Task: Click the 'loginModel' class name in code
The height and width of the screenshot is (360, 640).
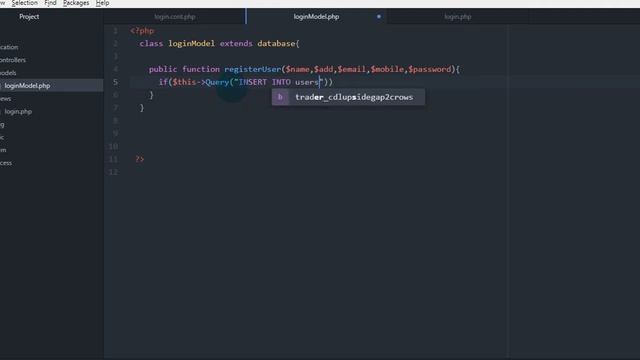Action: coord(191,43)
